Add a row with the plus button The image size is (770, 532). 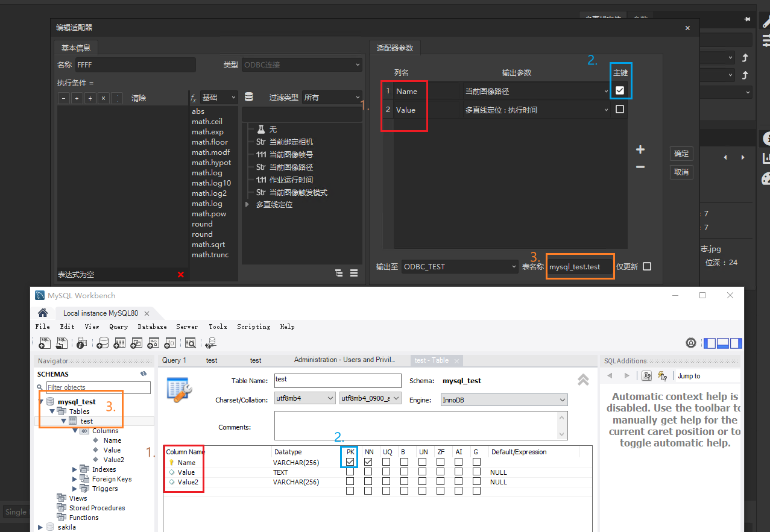pyautogui.click(x=640, y=149)
